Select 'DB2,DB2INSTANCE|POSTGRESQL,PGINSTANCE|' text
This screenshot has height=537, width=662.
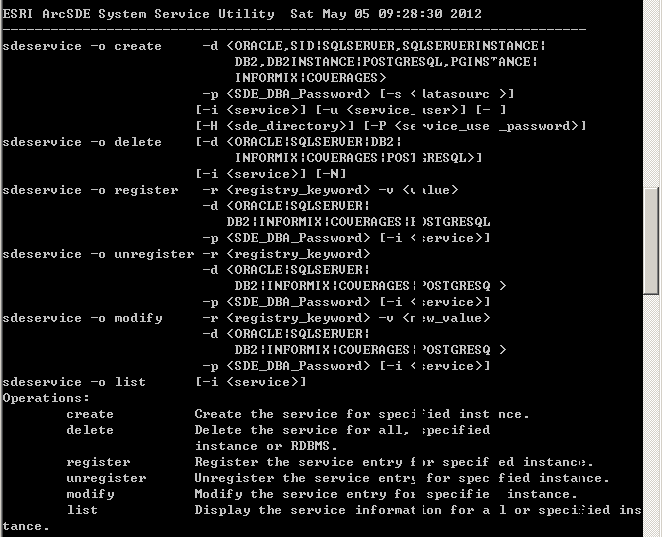pos(386,62)
